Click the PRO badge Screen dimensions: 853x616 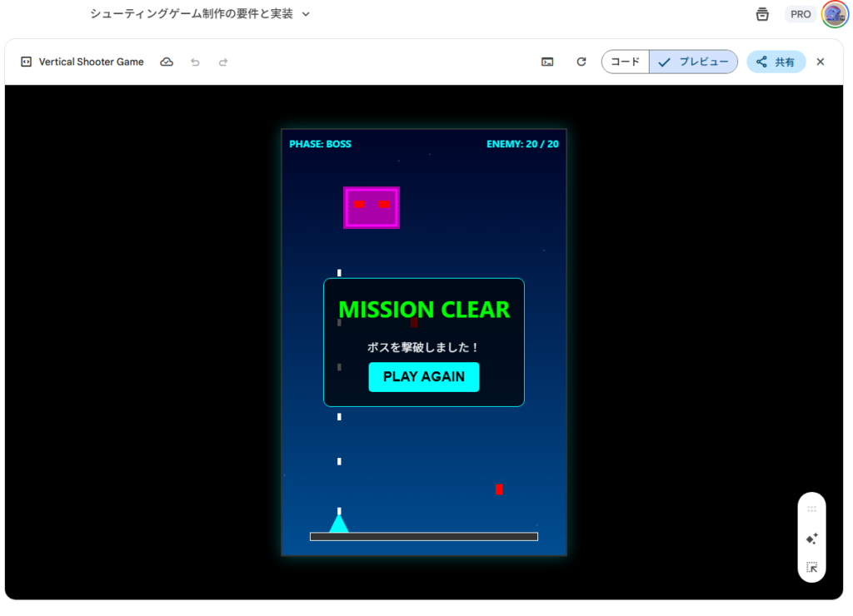(x=801, y=14)
